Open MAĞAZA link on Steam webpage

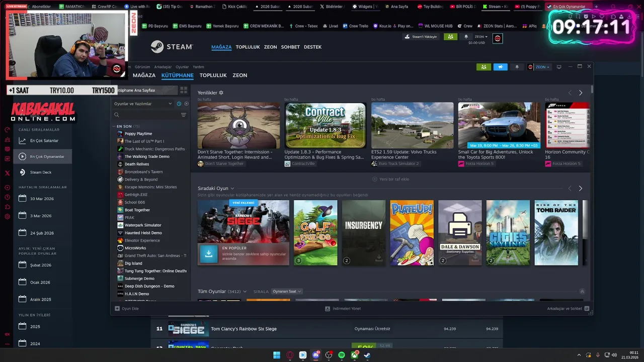pyautogui.click(x=221, y=47)
